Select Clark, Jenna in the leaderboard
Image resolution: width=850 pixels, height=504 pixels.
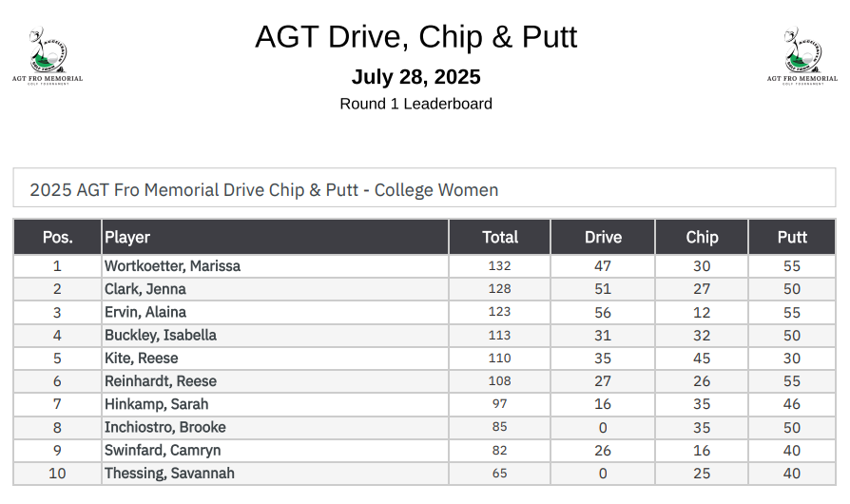(145, 289)
